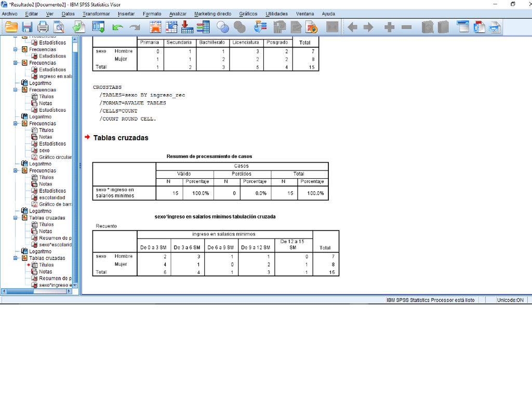
Task: Click the gray Hide item book icon
Action: pos(443,27)
